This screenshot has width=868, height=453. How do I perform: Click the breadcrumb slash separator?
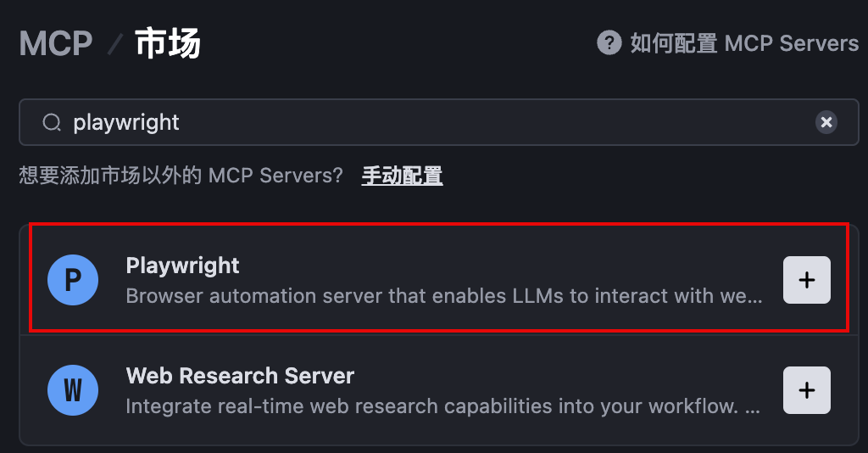click(x=114, y=44)
